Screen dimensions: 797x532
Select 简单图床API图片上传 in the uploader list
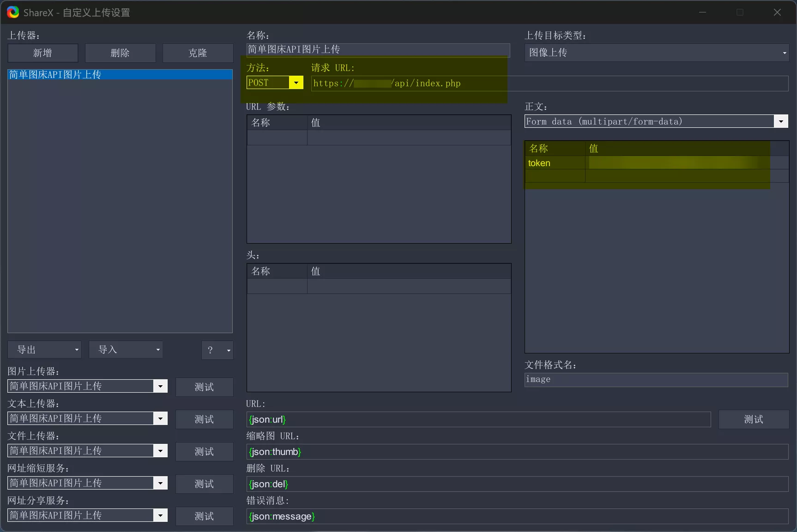click(120, 75)
